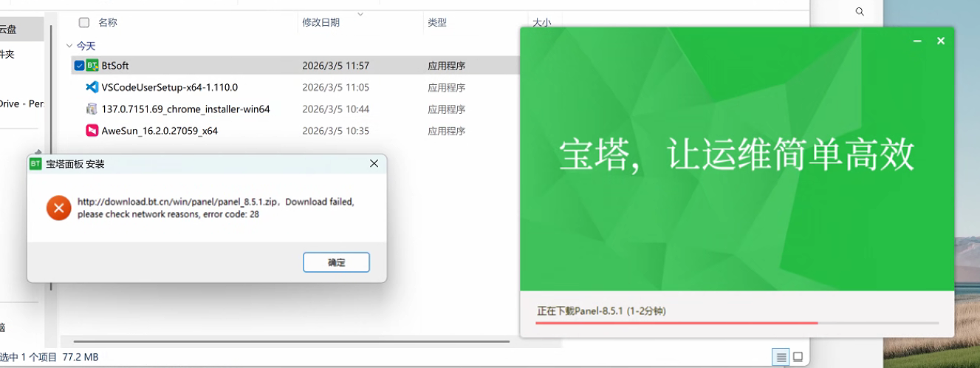This screenshot has width=980, height=368.
Task: Select the BtSoft file name
Action: coord(115,66)
